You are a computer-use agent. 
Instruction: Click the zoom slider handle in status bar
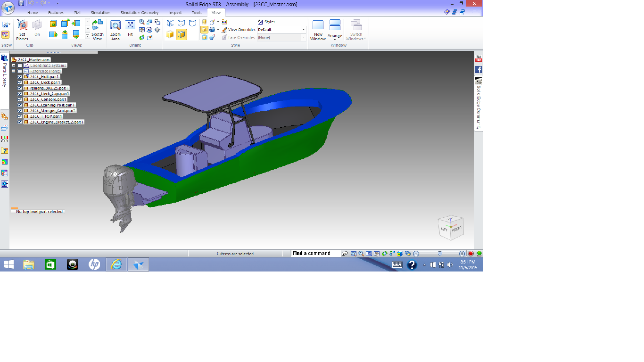pyautogui.click(x=439, y=254)
